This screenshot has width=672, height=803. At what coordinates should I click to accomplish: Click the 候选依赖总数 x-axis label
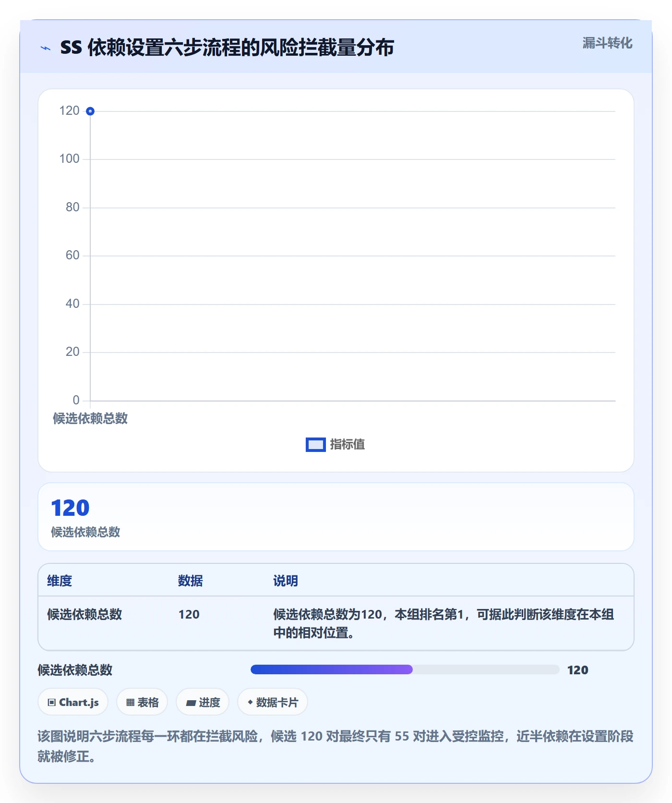pos(90,418)
